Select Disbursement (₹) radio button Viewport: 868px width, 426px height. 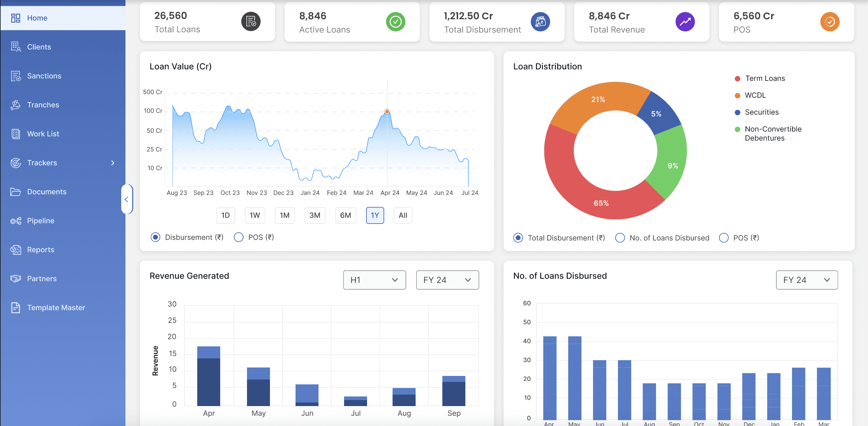click(x=155, y=237)
